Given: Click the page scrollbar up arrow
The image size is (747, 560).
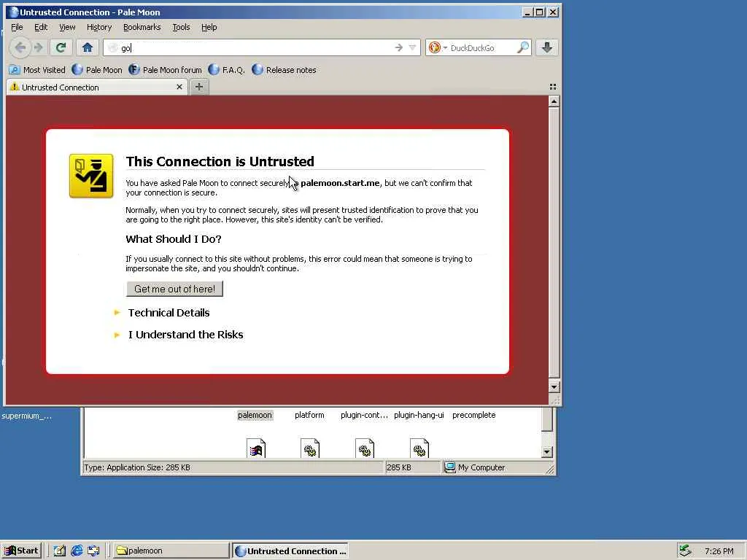Looking at the screenshot, I should tap(554, 101).
